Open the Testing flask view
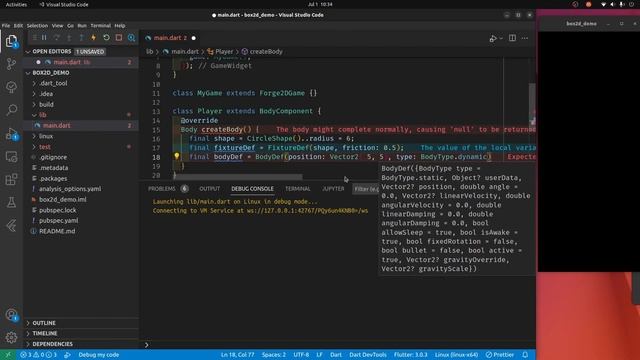640x360 pixels. click(x=11, y=202)
